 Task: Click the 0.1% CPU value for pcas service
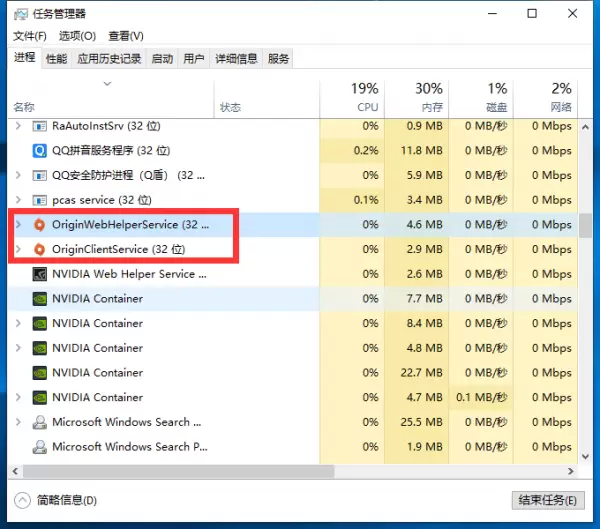366,200
